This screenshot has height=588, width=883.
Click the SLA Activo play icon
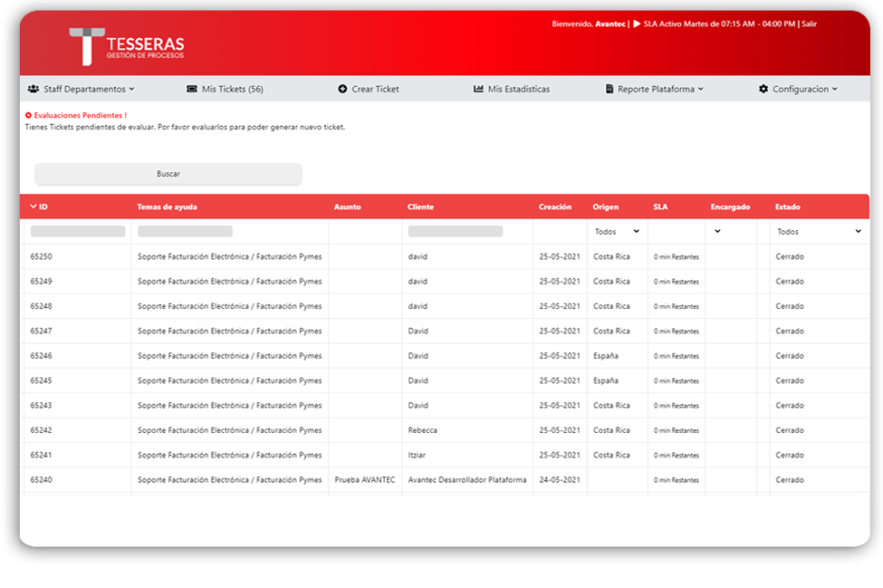pyautogui.click(x=637, y=24)
